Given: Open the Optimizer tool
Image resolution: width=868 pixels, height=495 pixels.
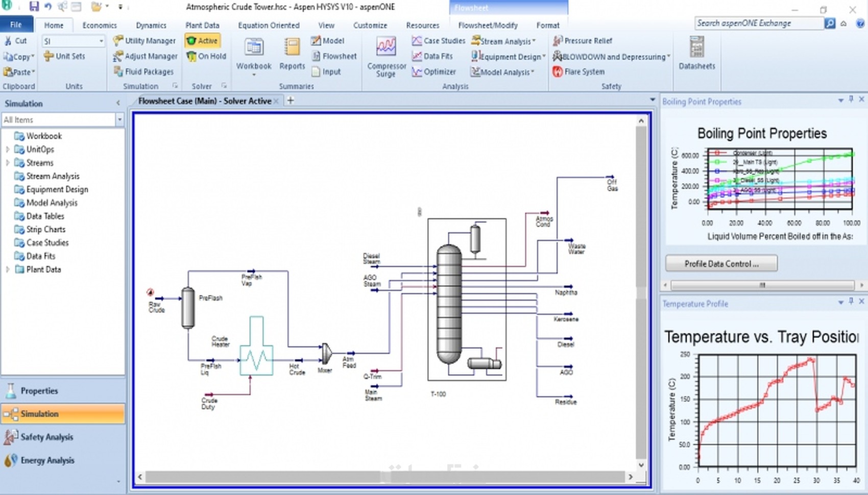Looking at the screenshot, I should [434, 72].
